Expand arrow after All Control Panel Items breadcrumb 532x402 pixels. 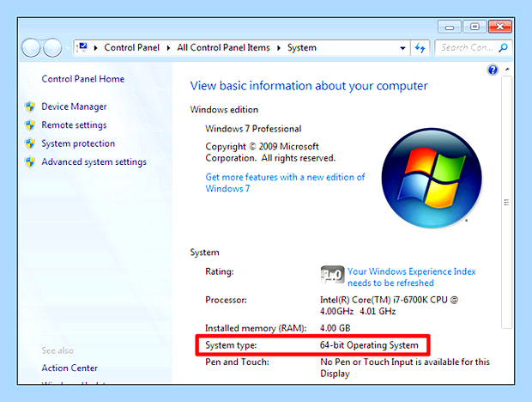(x=279, y=48)
